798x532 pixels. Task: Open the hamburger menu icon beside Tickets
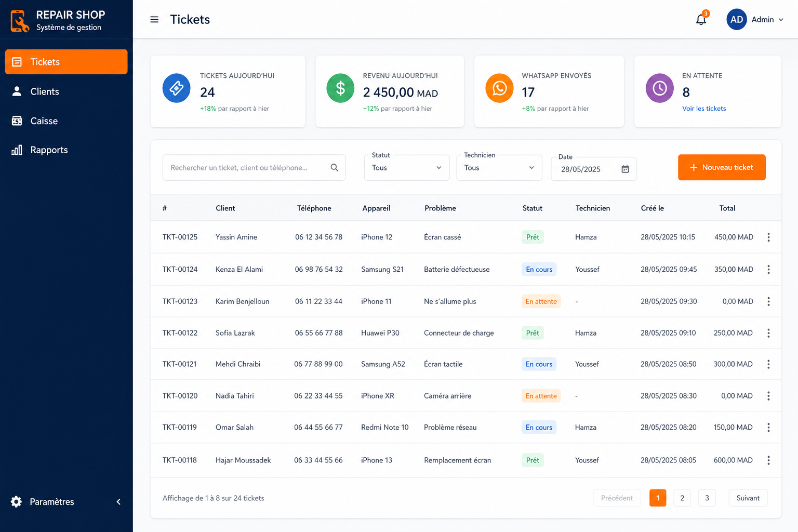click(154, 20)
